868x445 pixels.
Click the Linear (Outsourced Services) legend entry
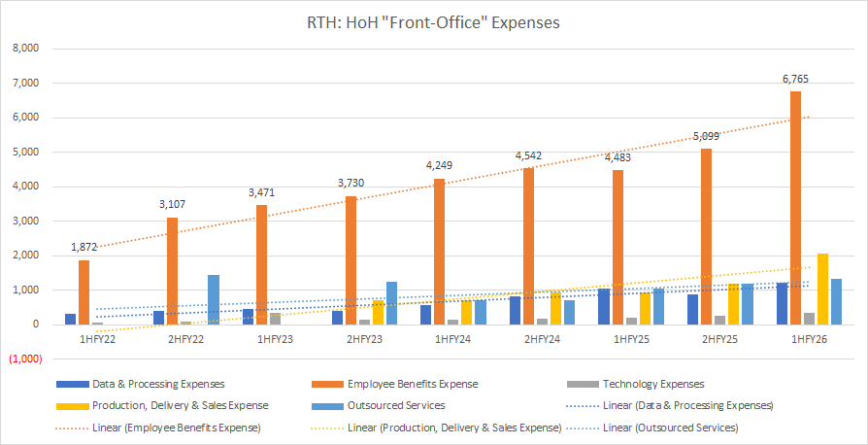(670, 428)
